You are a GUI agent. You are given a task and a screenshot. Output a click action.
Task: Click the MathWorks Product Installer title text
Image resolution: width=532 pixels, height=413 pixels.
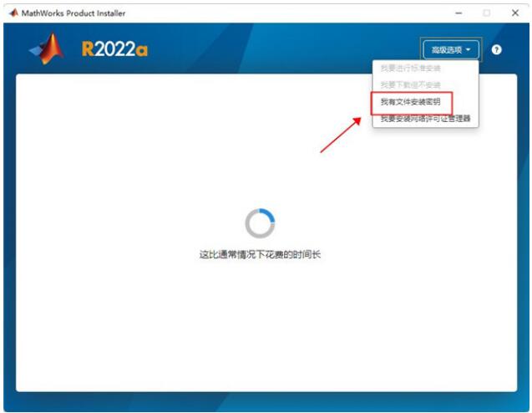point(73,13)
